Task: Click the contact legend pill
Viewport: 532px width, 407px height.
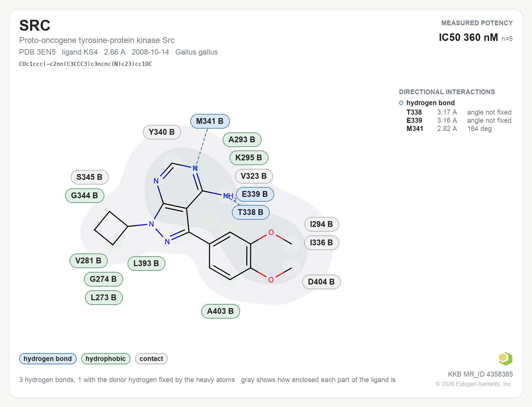Action: tap(151, 359)
